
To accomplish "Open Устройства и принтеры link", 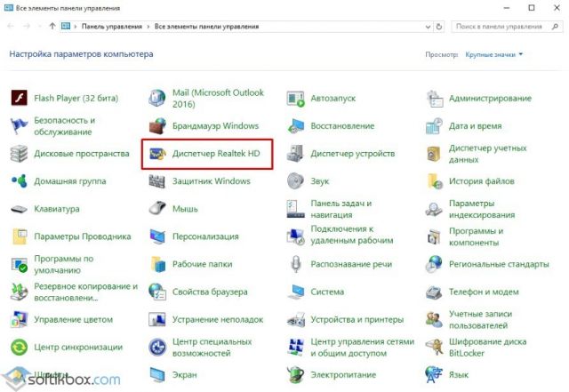I will 357,319.
